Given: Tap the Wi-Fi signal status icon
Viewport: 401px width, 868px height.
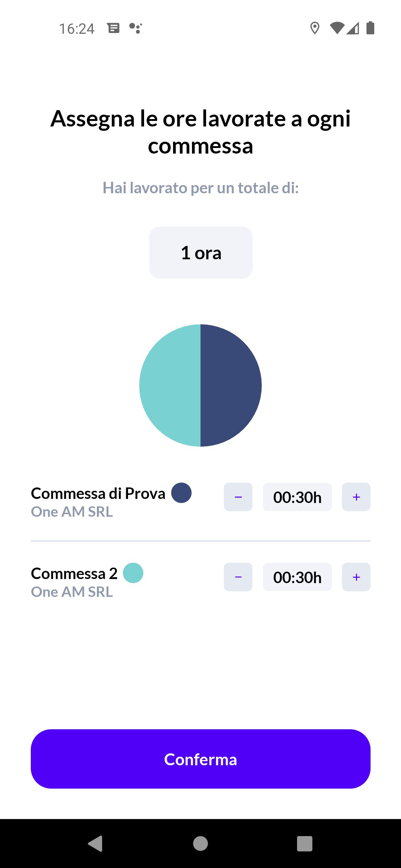Looking at the screenshot, I should (337, 28).
